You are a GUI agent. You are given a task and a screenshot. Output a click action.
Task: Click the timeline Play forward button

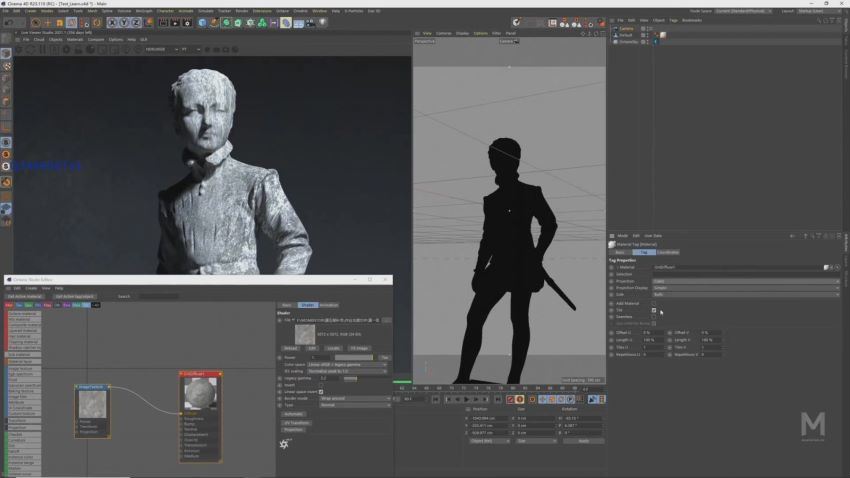[466, 399]
